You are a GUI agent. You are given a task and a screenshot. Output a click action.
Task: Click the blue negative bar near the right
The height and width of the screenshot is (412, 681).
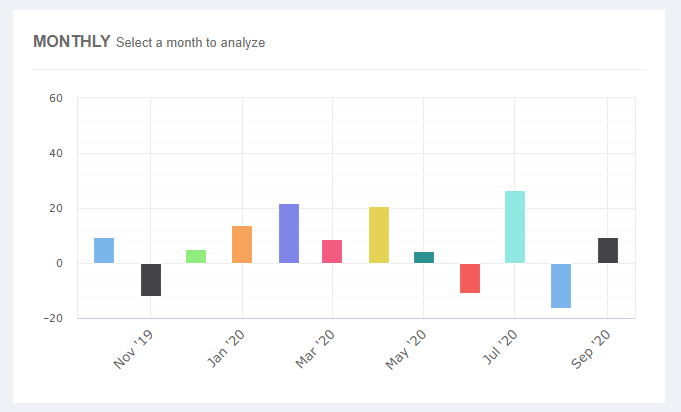point(561,286)
